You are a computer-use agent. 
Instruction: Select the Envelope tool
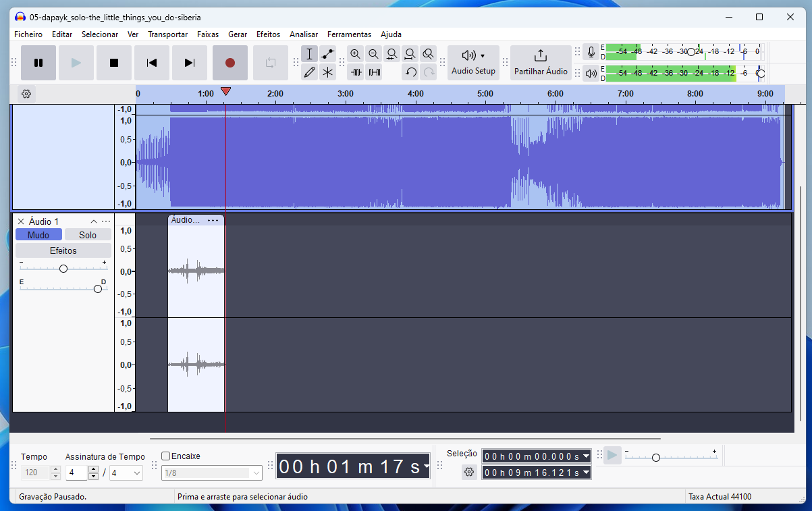[x=327, y=55]
